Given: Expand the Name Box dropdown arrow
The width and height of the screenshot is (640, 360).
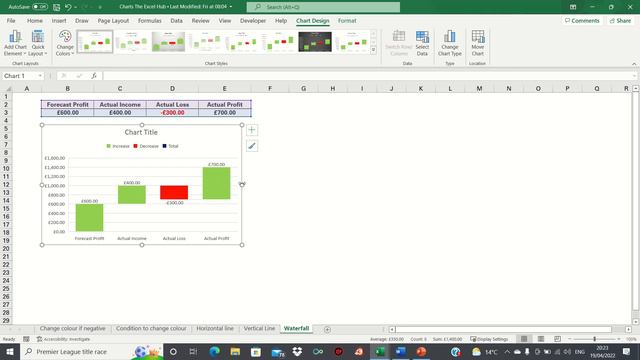Looking at the screenshot, I should 40,76.
